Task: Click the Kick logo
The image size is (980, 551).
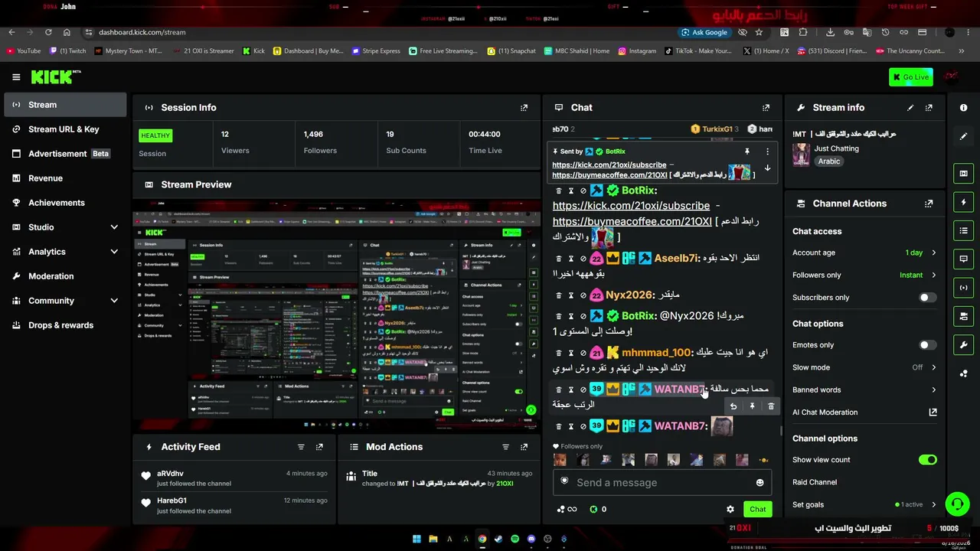Action: tap(55, 77)
